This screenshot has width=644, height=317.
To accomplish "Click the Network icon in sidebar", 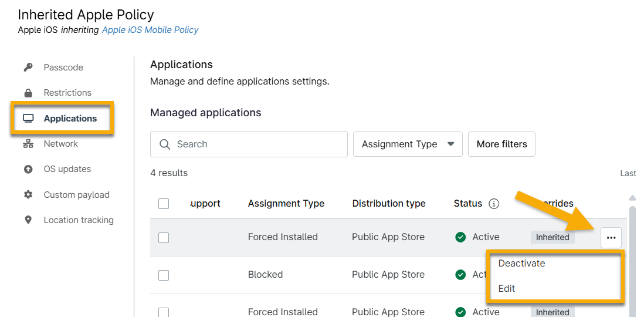I will (x=28, y=144).
